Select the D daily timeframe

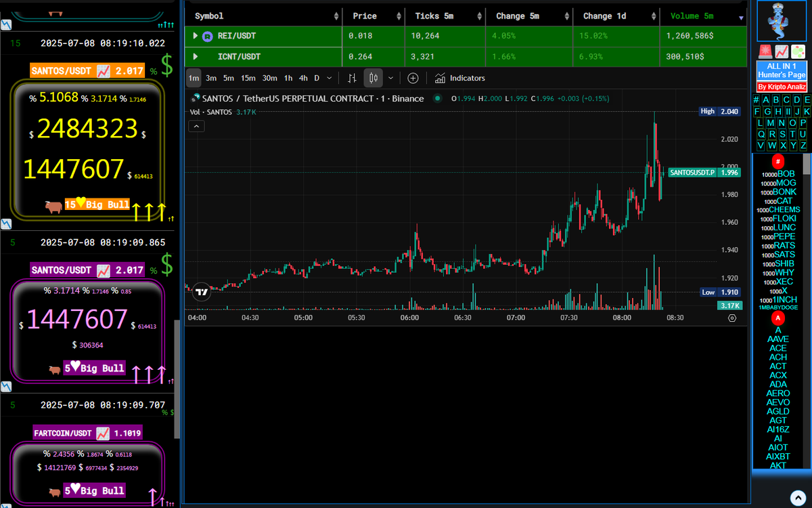pyautogui.click(x=317, y=78)
